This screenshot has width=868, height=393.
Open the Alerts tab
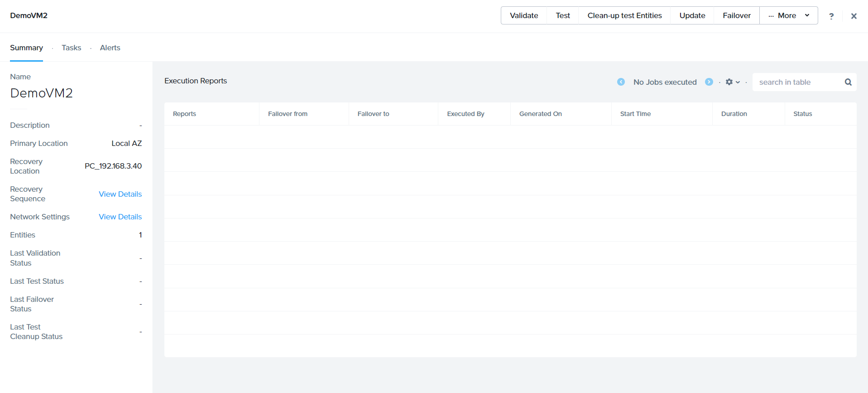[110, 48]
